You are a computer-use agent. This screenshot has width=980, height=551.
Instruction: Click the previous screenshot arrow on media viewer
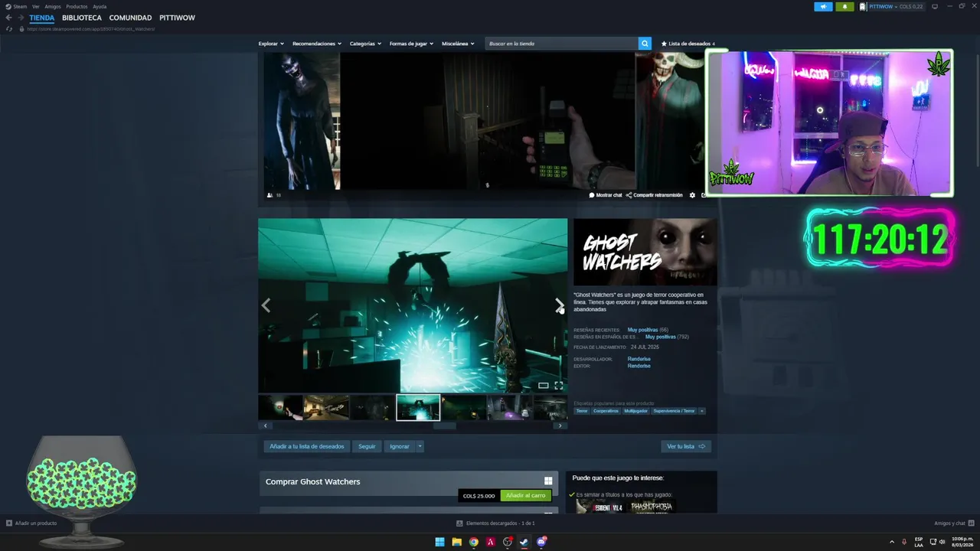(x=266, y=305)
